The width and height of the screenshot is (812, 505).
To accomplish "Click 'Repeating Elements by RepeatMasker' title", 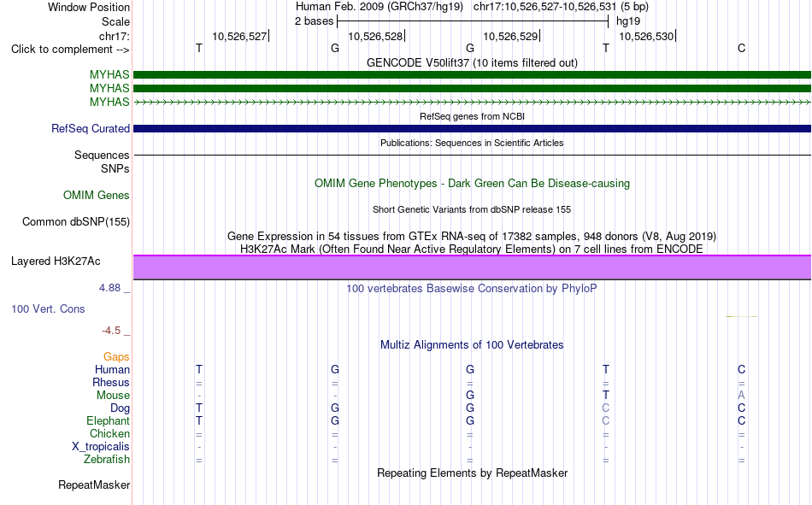I will [x=472, y=473].
